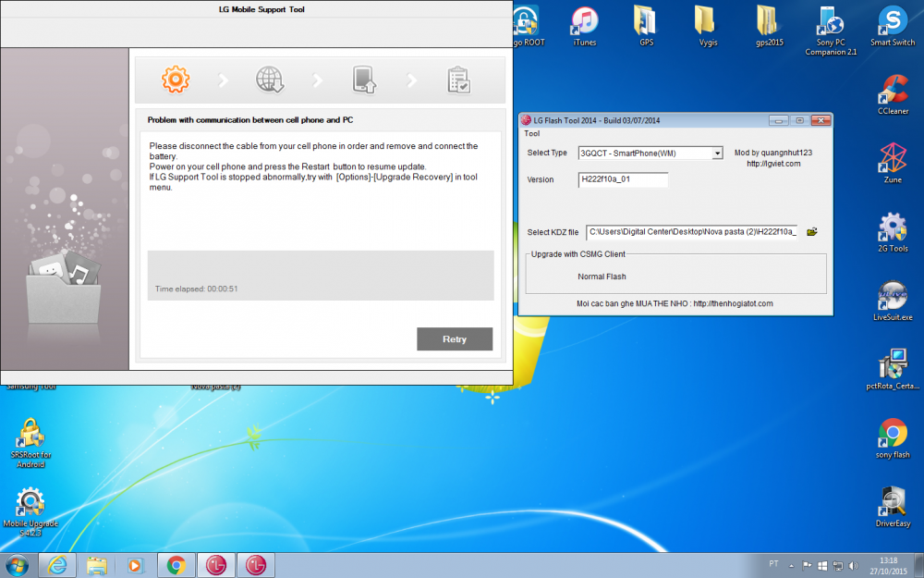This screenshot has width=924, height=578.
Task: Select the 2G Tools desktop icon
Action: [893, 232]
